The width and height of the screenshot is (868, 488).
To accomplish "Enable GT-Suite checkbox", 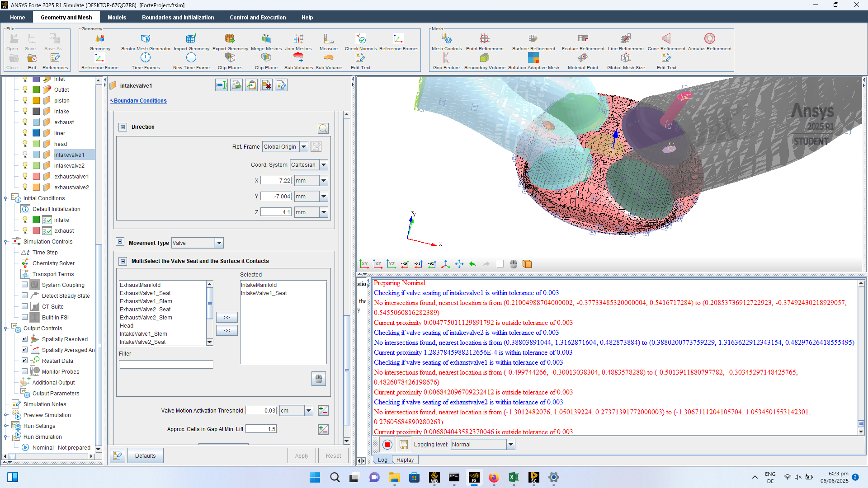I will click(25, 306).
